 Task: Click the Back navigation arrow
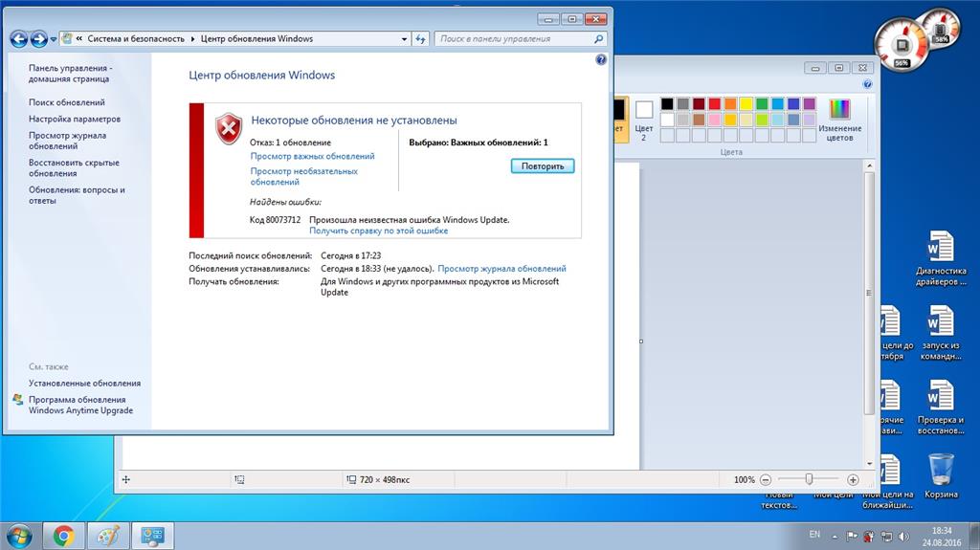point(19,39)
